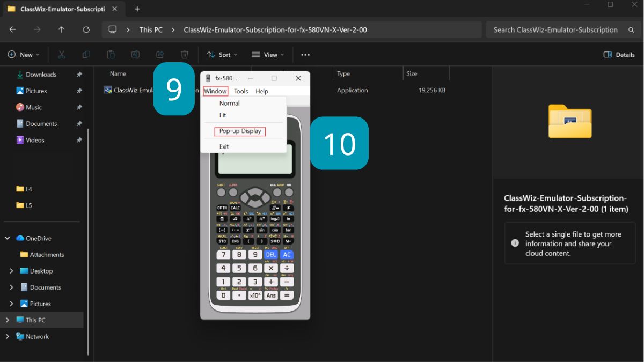Click the ALPHA key on the calculator
Image resolution: width=644 pixels, height=362 pixels.
point(233,192)
